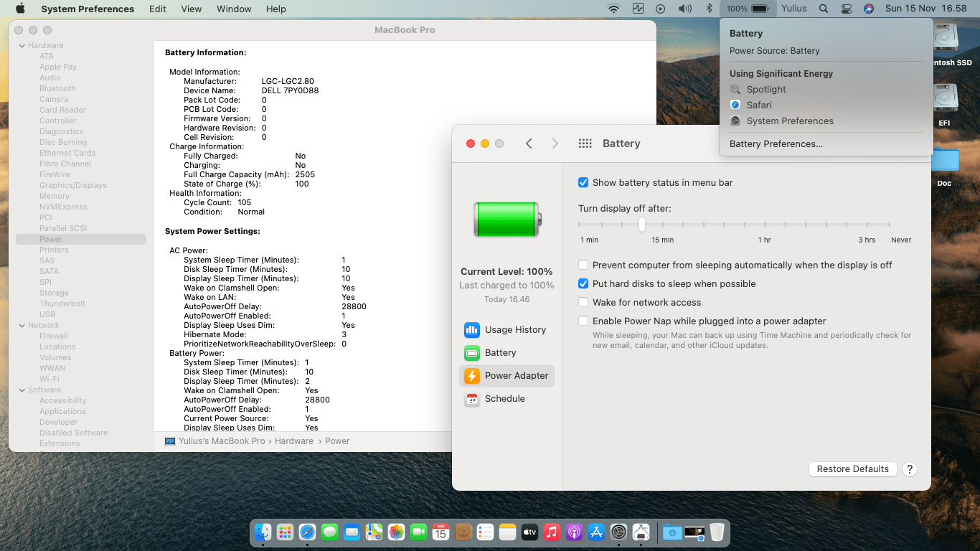980x551 pixels.
Task: Open Control Center in the menu bar
Action: point(847,9)
